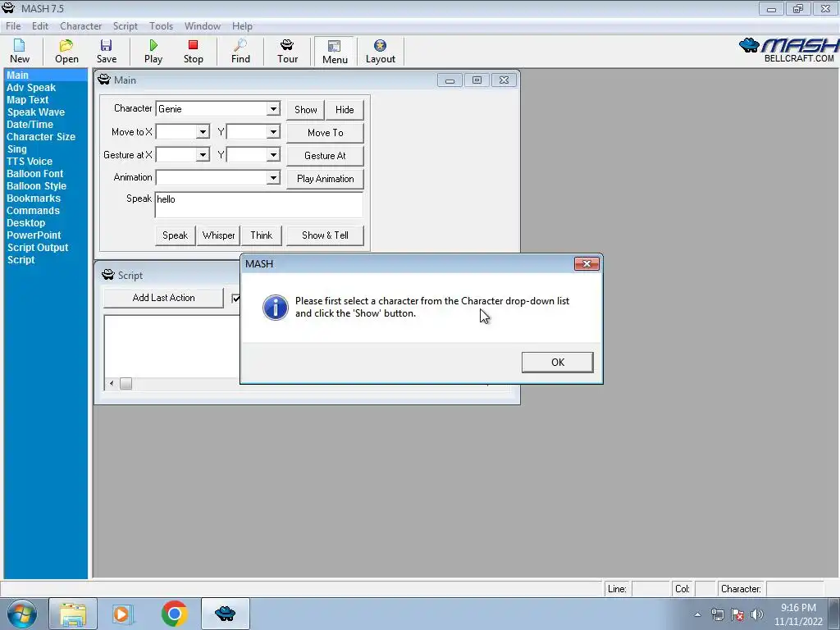Click the Add Last Action button

[x=163, y=298]
